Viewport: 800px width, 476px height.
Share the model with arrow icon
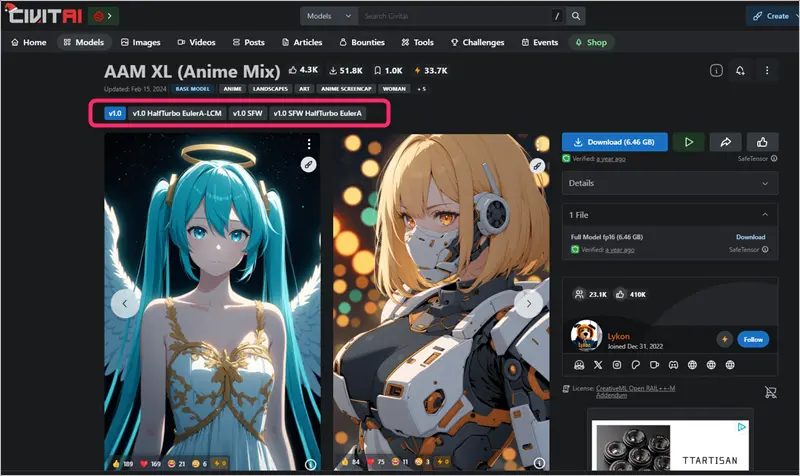coord(725,142)
